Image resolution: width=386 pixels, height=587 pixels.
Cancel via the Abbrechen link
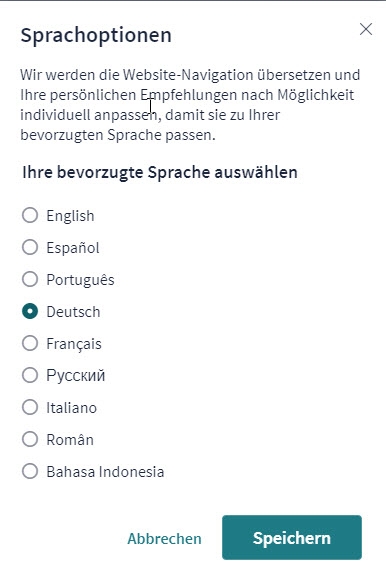[x=164, y=538]
